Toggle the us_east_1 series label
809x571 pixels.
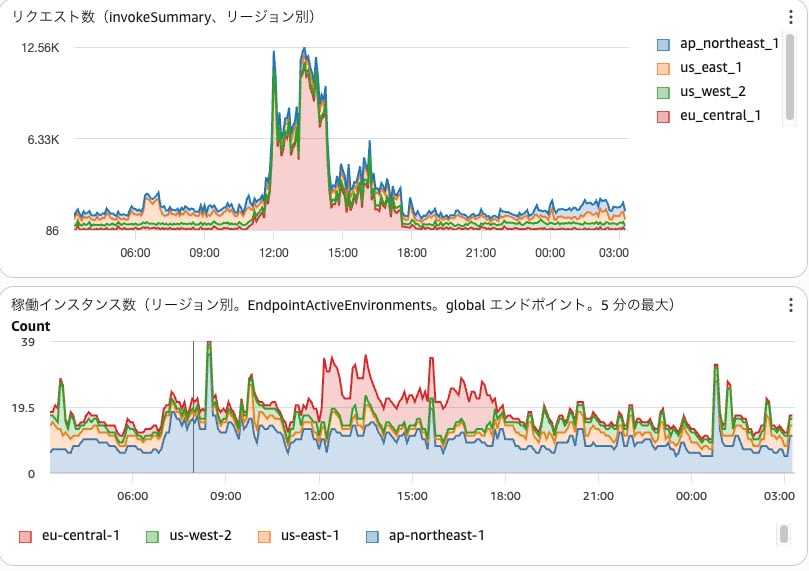coord(710,68)
